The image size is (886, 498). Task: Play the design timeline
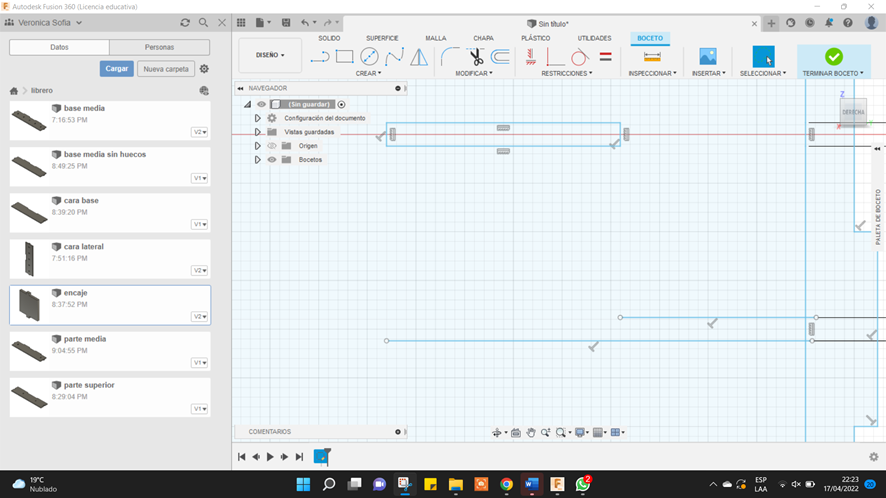coord(270,457)
